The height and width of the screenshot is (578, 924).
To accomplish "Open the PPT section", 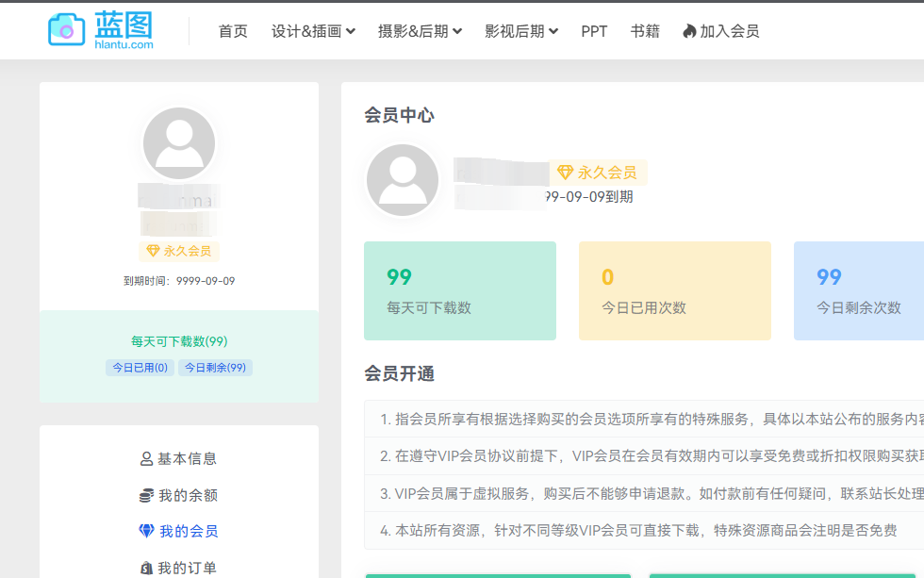I will (594, 31).
